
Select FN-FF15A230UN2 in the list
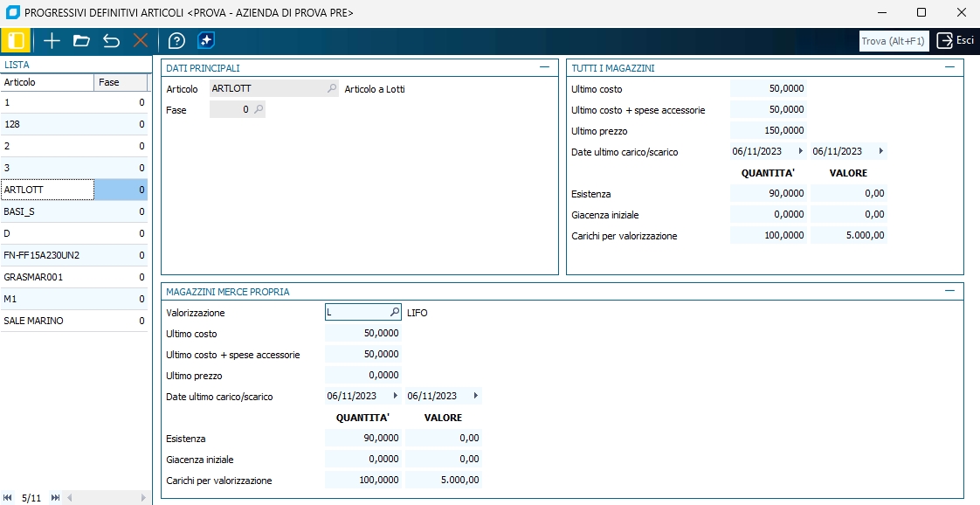[74, 256]
